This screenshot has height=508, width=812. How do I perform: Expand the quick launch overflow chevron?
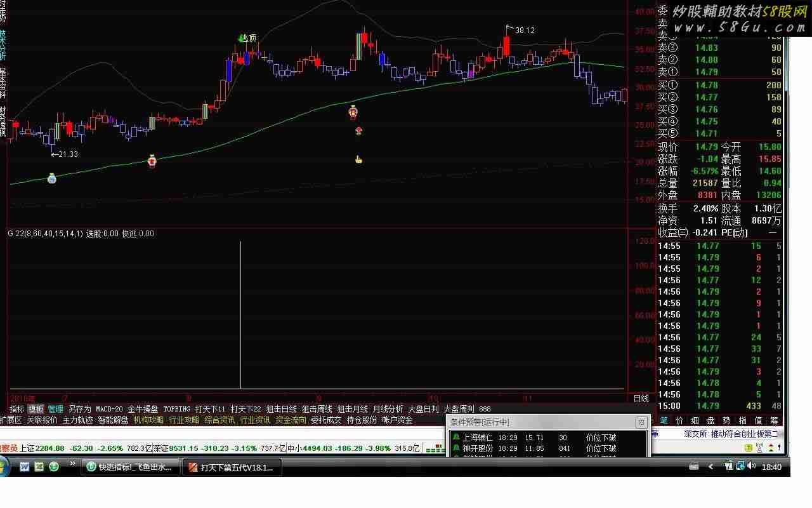click(x=72, y=465)
